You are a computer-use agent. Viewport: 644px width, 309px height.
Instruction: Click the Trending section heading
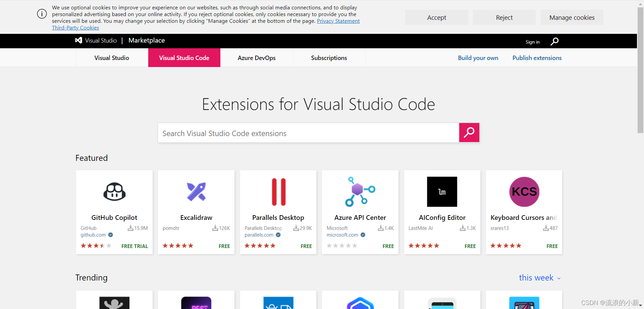pos(91,277)
